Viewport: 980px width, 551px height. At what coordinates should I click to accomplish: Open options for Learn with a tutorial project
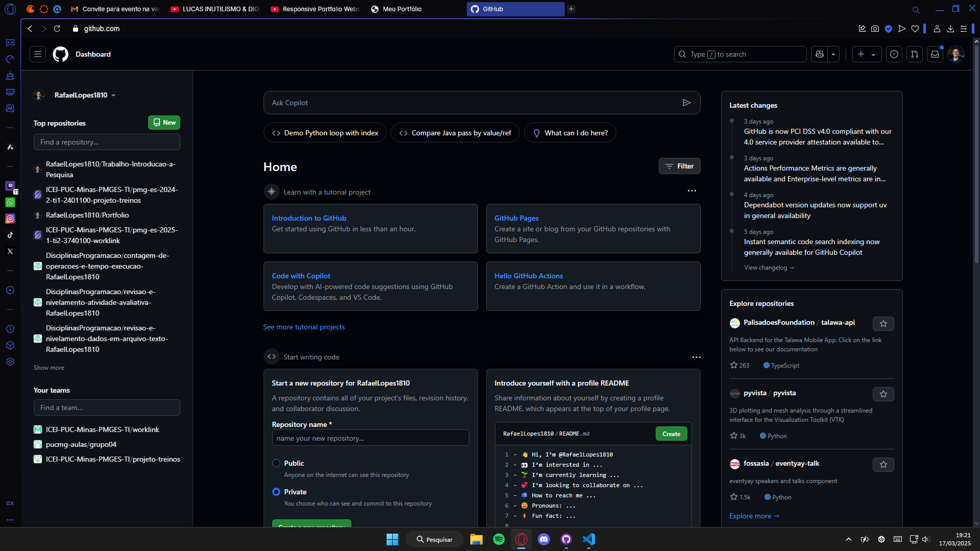point(692,191)
